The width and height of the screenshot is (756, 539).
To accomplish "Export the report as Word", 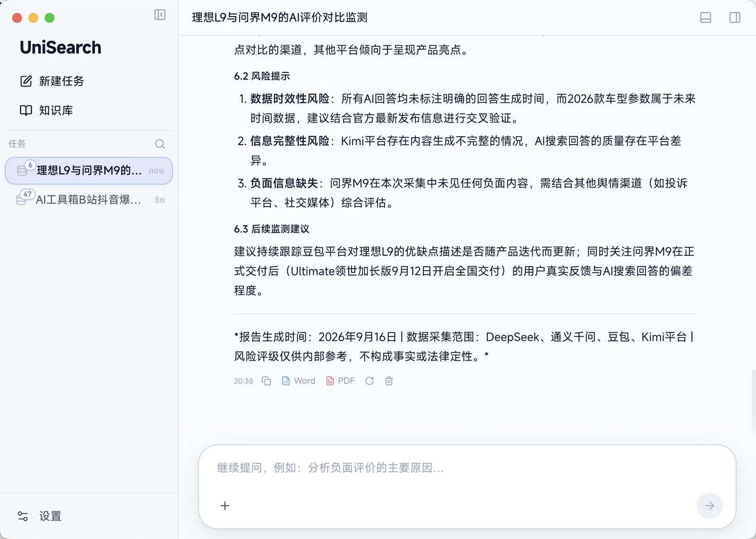I will click(298, 381).
